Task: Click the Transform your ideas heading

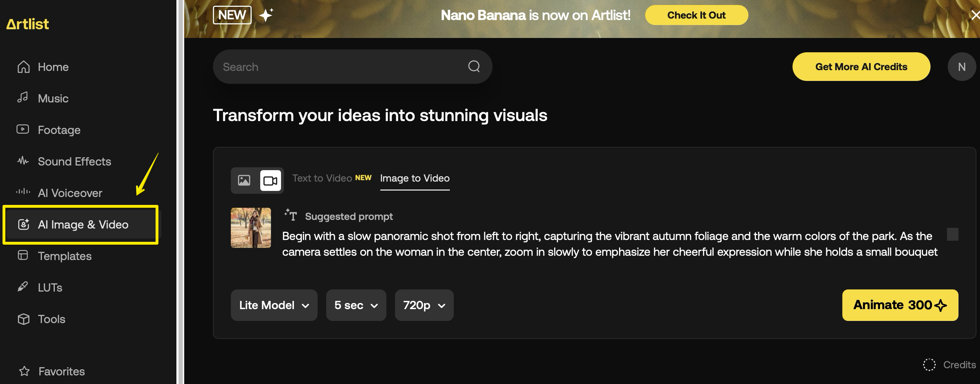Action: (380, 115)
